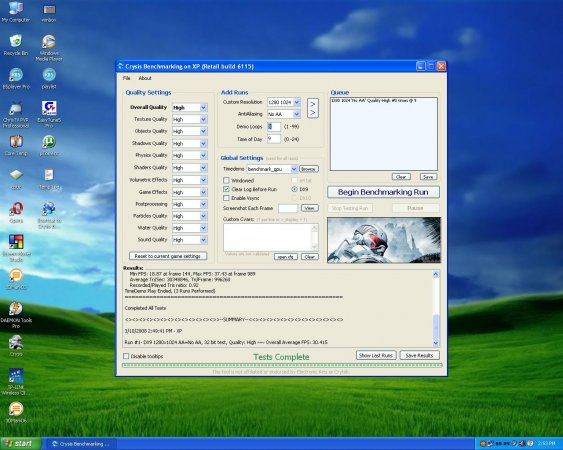
Task: Open AntiAliasing dropdown
Action: pos(297,114)
